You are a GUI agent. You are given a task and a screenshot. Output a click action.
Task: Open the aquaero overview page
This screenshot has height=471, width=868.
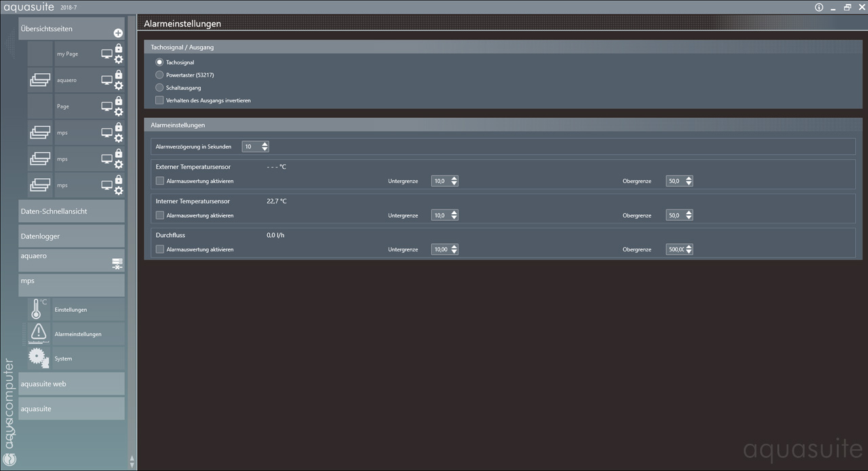66,80
